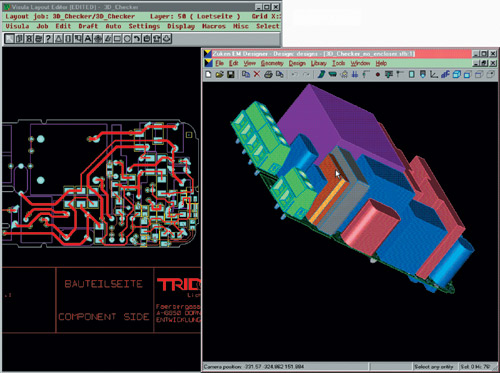This screenshot has height=373, width=500.
Task: Click the Redo arrow in EM Designer toolbar
Action: [306, 74]
